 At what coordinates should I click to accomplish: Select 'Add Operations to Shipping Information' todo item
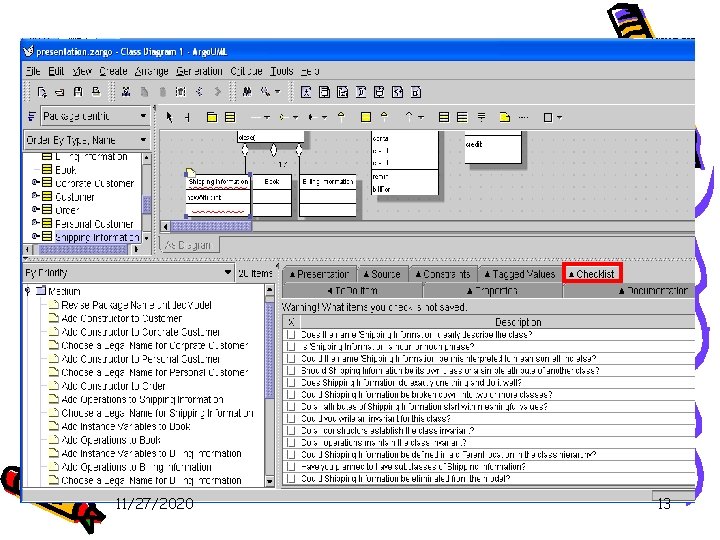pos(142,399)
